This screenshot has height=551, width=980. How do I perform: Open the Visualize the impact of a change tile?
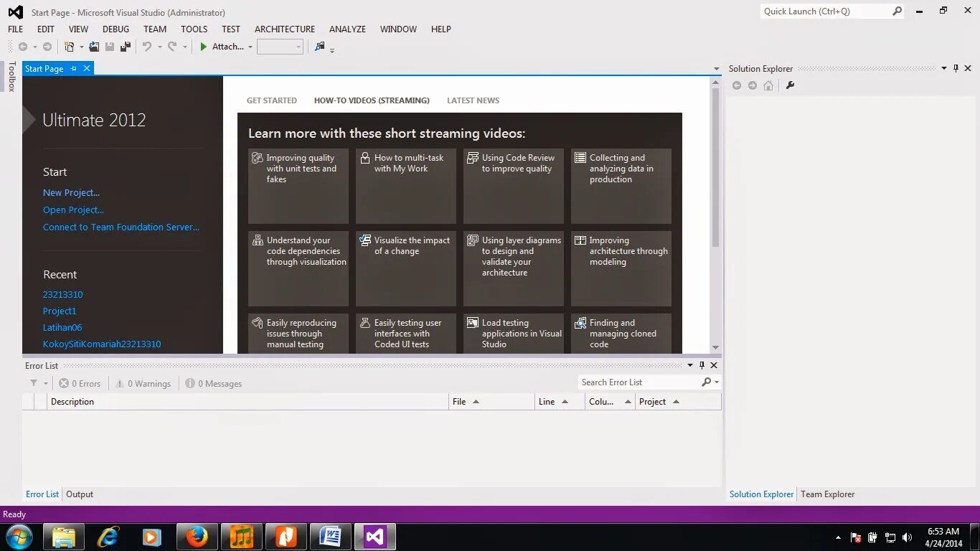click(406, 268)
